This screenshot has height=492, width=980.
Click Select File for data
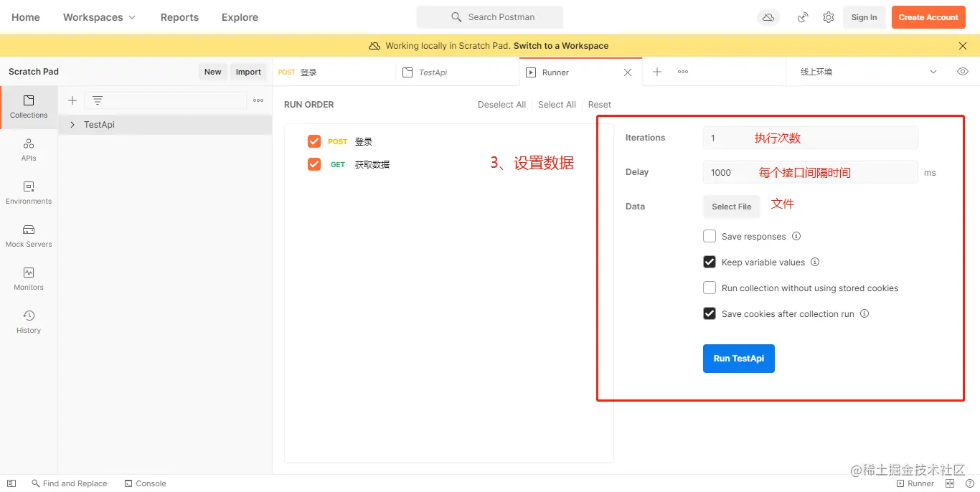[731, 207]
